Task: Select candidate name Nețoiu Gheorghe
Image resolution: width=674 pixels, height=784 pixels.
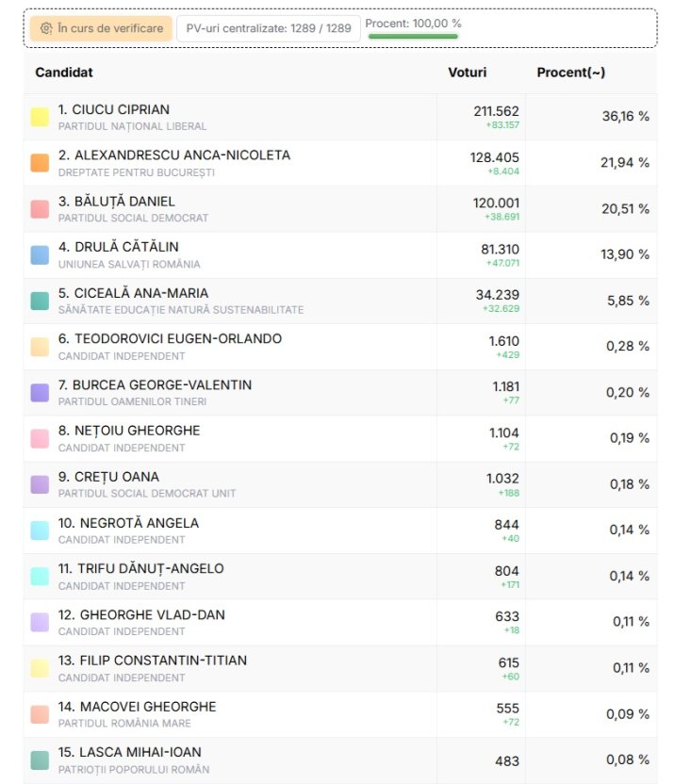Action: [x=129, y=431]
